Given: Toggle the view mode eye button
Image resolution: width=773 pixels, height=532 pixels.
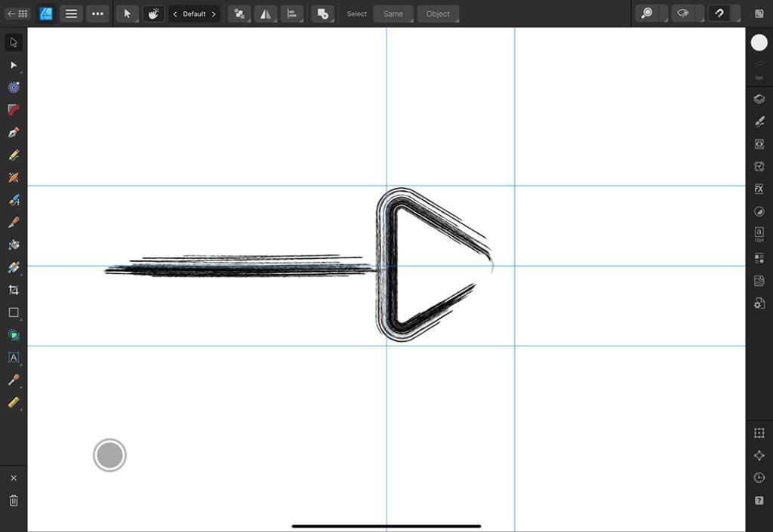Looking at the screenshot, I should 682,14.
